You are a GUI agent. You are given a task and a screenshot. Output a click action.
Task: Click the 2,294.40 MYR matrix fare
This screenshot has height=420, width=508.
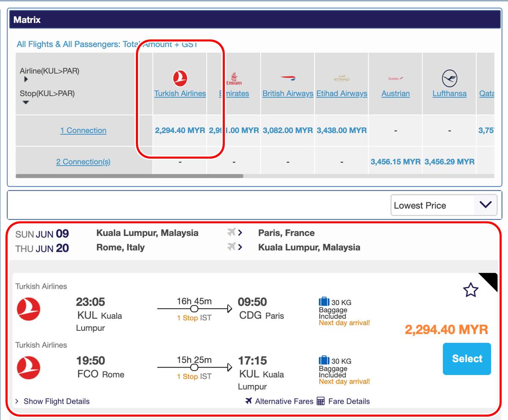pyautogui.click(x=180, y=131)
